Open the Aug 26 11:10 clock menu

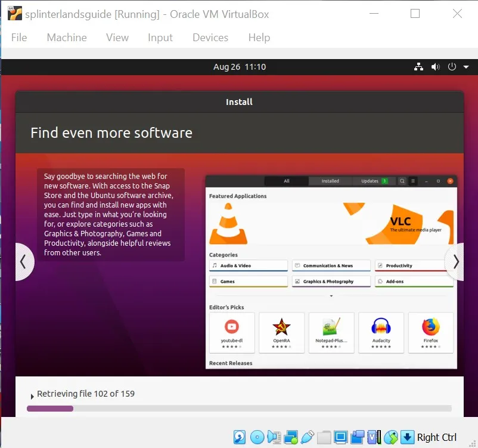[x=240, y=67]
